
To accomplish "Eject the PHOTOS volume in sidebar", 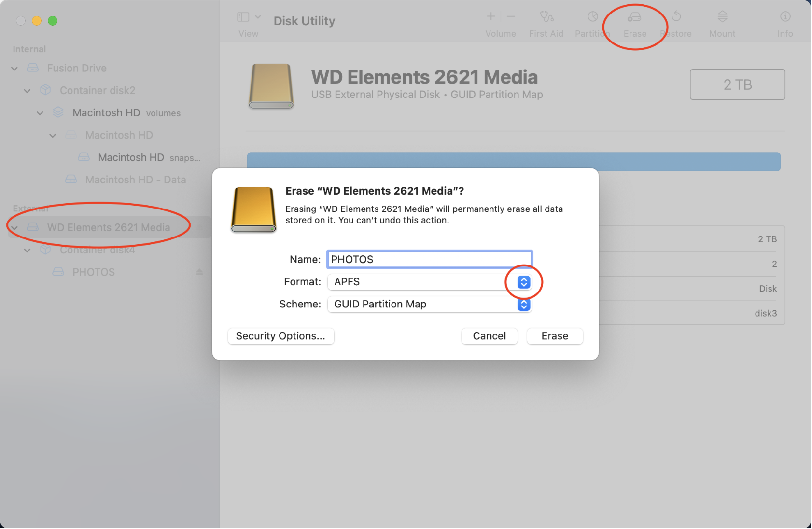I will coord(199,272).
